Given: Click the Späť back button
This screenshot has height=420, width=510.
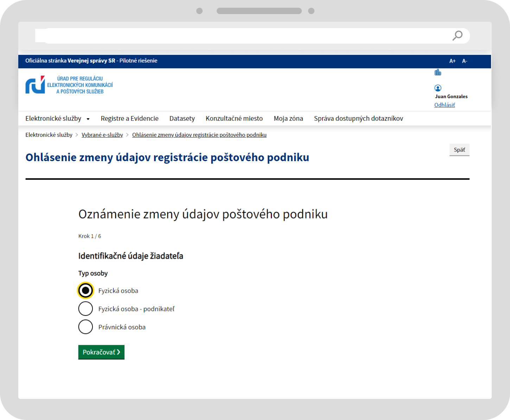Looking at the screenshot, I should (x=459, y=150).
